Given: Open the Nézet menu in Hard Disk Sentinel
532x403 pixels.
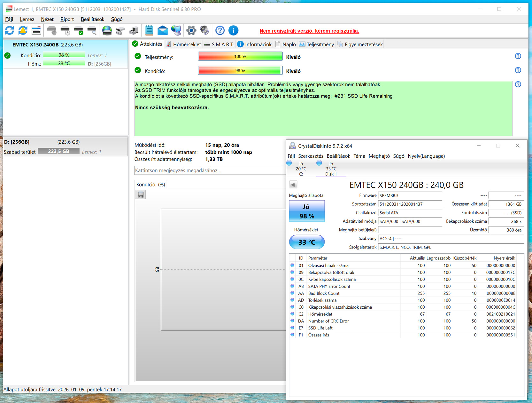Looking at the screenshot, I should click(47, 19).
